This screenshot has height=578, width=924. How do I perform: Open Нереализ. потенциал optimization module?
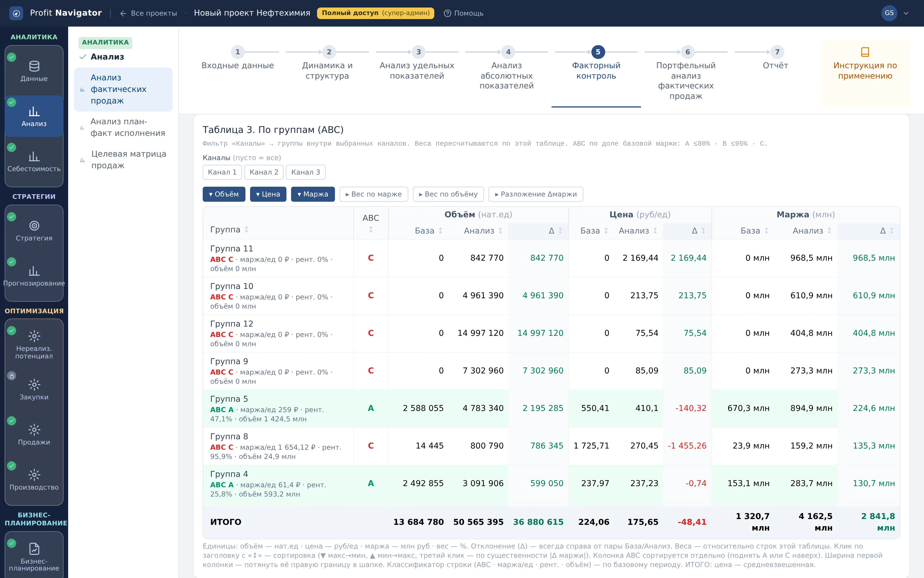coord(34,344)
